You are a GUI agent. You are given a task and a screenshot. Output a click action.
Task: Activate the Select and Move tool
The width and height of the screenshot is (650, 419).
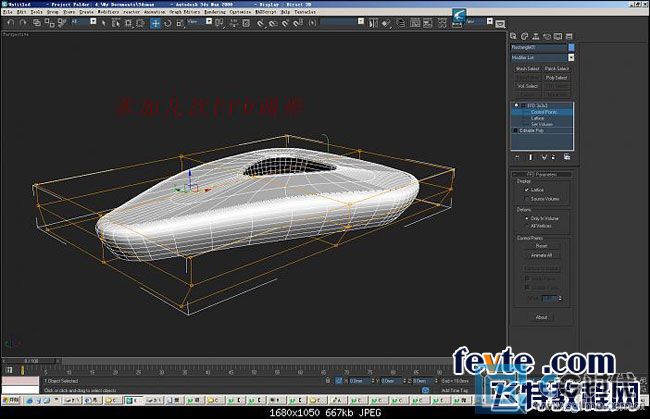[155, 23]
